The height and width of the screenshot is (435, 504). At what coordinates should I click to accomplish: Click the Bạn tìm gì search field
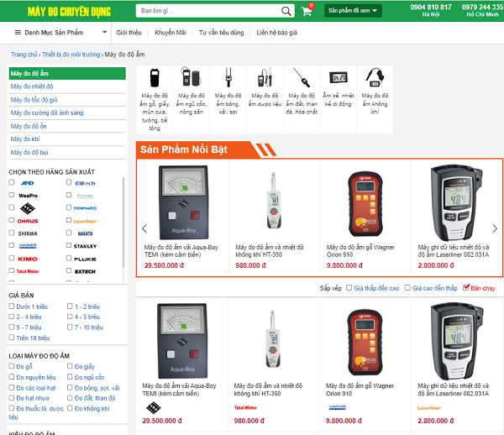pos(209,11)
